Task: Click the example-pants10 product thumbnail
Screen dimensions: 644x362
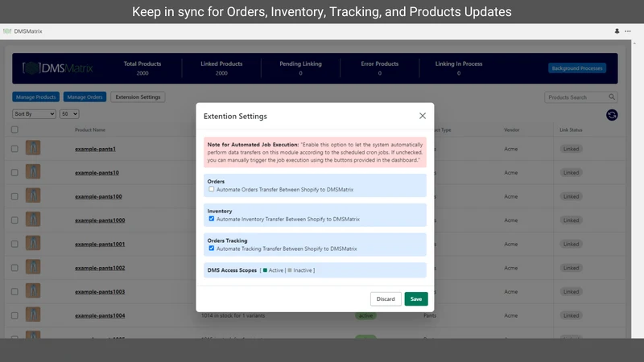Action: point(33,171)
